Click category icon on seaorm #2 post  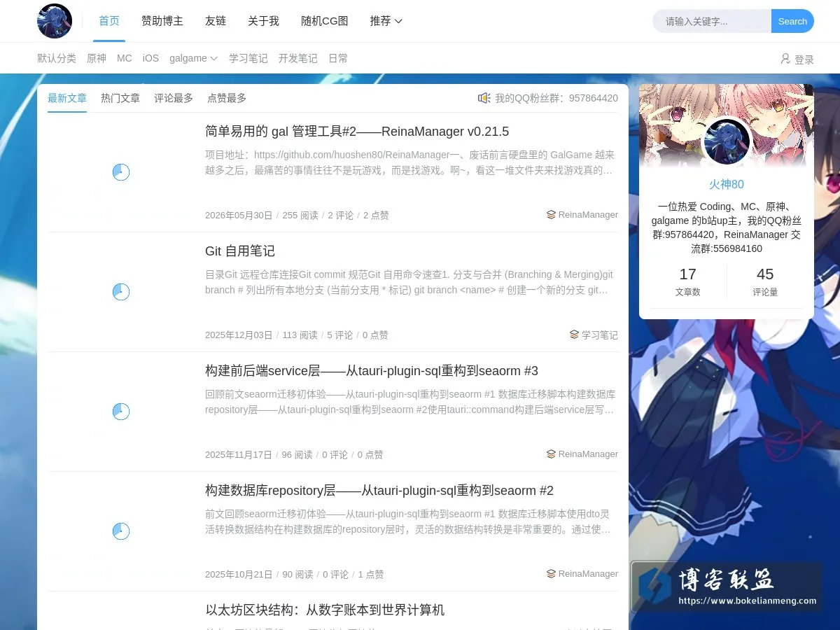551,574
